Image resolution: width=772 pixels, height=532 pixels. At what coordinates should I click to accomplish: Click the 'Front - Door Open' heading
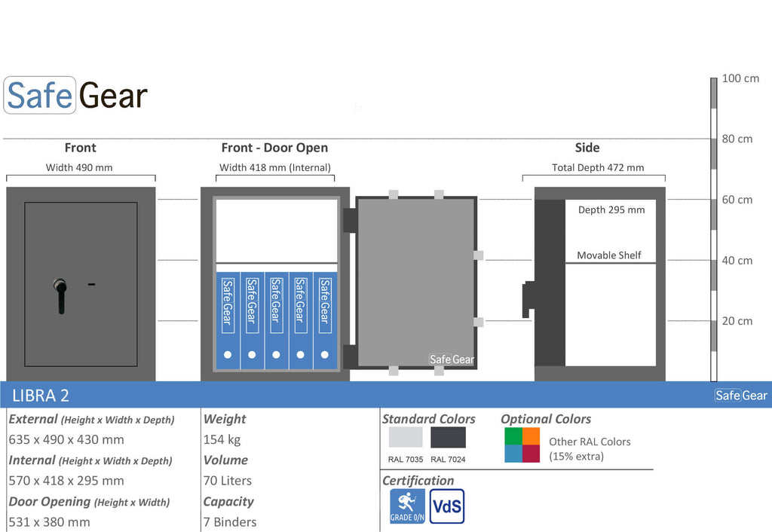tap(274, 148)
